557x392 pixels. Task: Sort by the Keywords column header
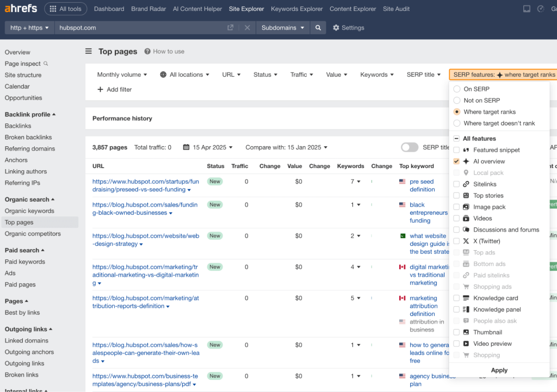click(x=350, y=166)
